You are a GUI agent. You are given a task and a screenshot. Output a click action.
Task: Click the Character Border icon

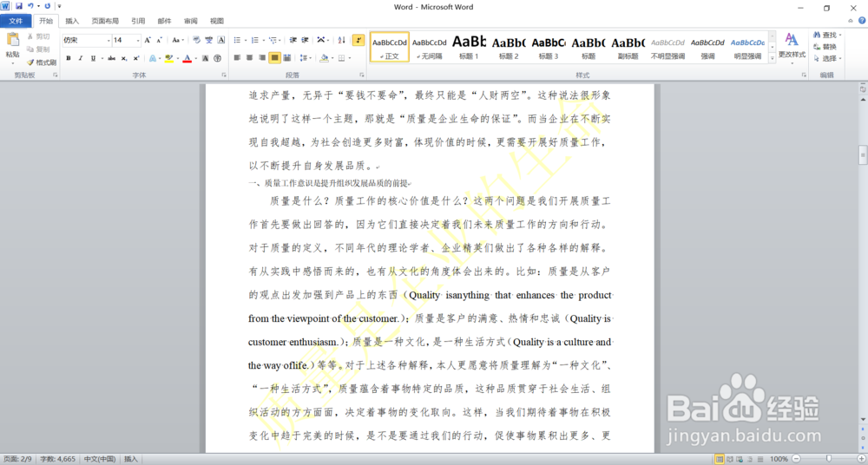click(x=220, y=40)
